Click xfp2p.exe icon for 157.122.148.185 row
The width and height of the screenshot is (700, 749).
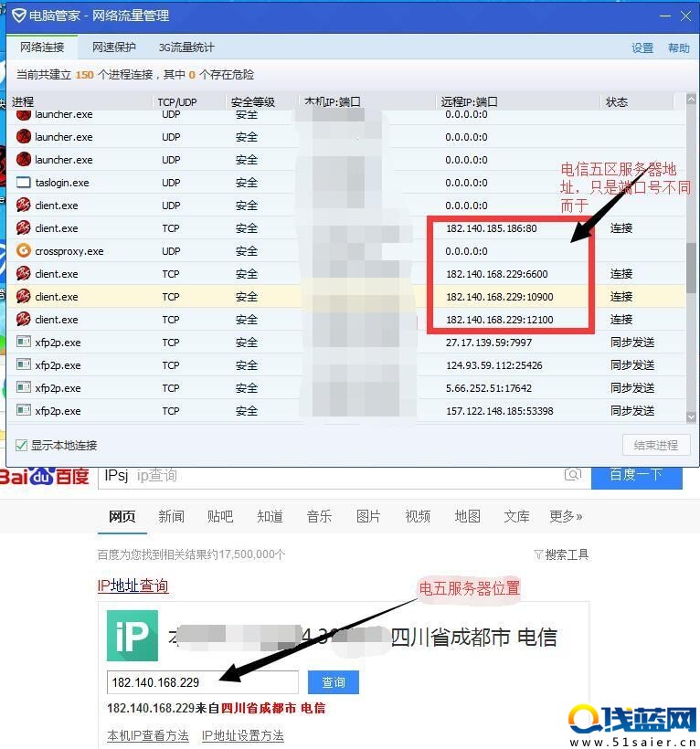(24, 410)
